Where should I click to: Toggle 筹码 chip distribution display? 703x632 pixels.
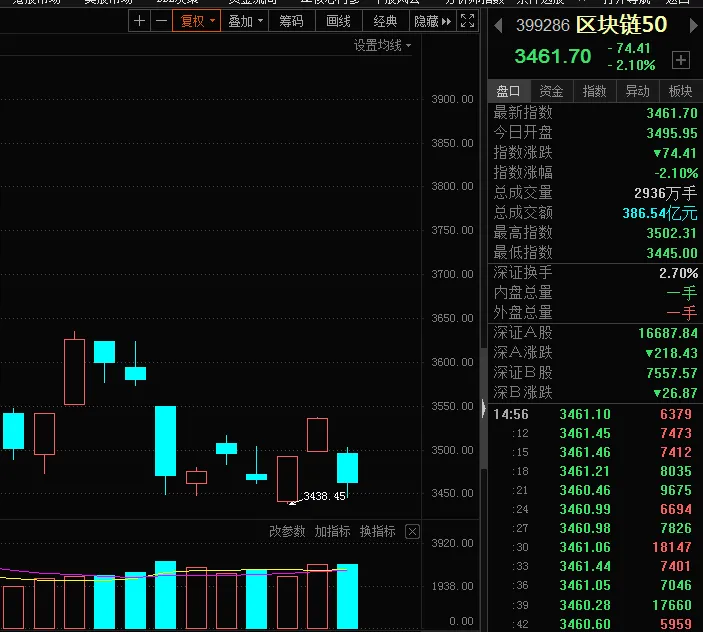click(291, 21)
